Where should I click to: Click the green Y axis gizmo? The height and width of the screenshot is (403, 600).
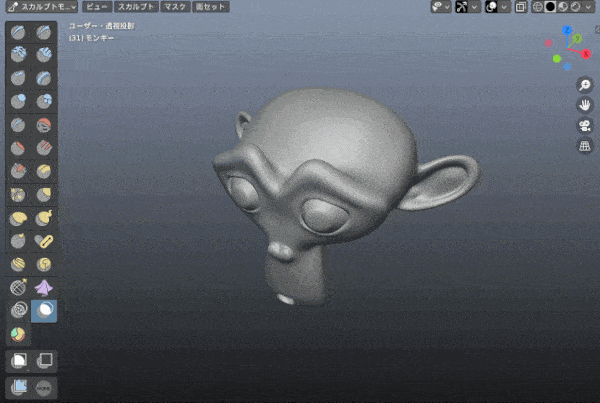point(577,38)
